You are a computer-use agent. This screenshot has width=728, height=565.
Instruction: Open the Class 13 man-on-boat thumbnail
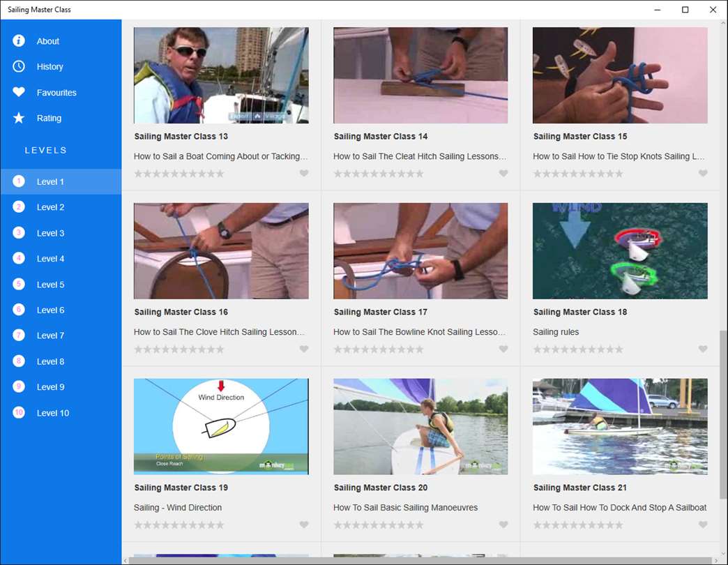pos(221,75)
